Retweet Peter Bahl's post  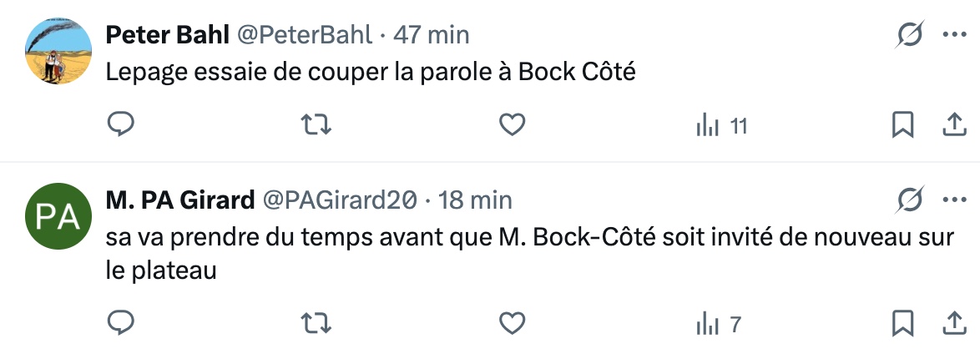coord(316,125)
